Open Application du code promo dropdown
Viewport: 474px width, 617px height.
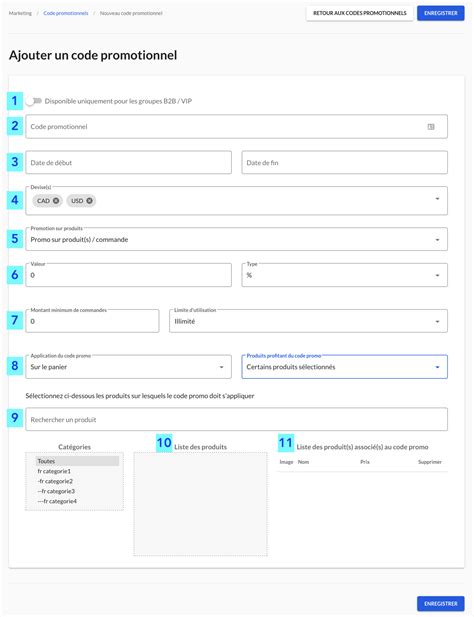pos(128,367)
